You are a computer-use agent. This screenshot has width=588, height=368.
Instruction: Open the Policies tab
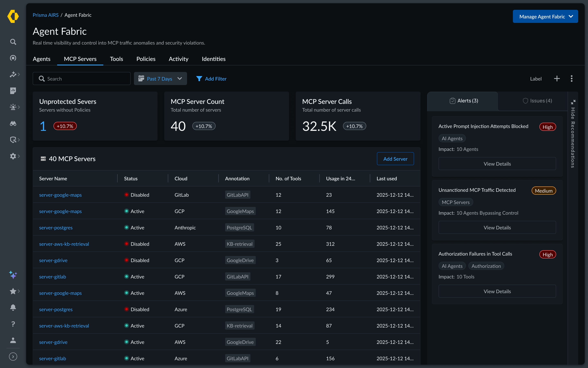point(146,59)
